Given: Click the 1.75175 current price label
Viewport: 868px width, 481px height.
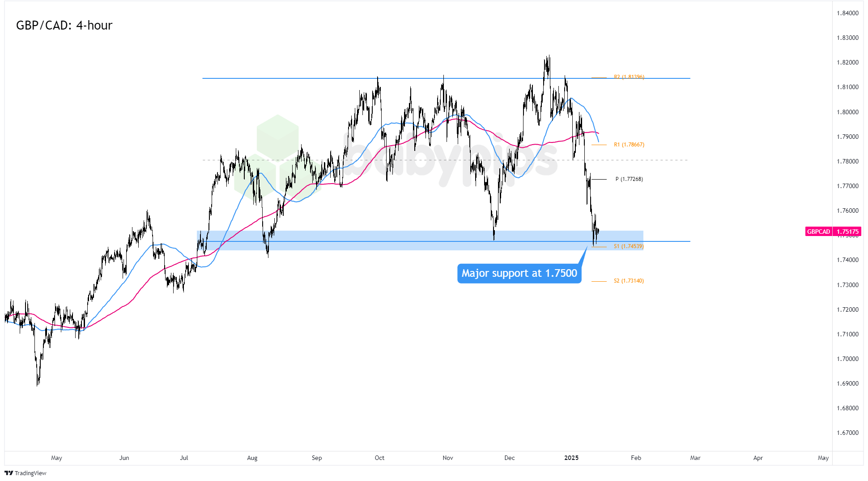Looking at the screenshot, I should tap(848, 232).
